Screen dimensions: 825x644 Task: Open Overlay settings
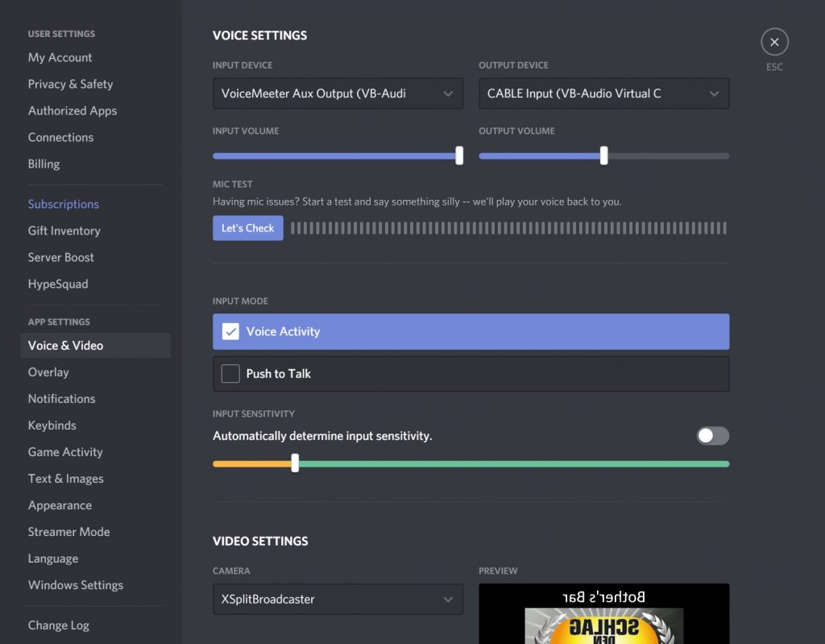pos(48,372)
